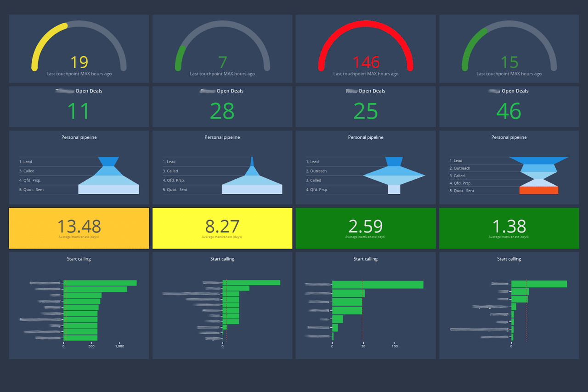588x392 pixels.
Task: Select the green gauge reading 15 hours
Action: tap(509, 49)
